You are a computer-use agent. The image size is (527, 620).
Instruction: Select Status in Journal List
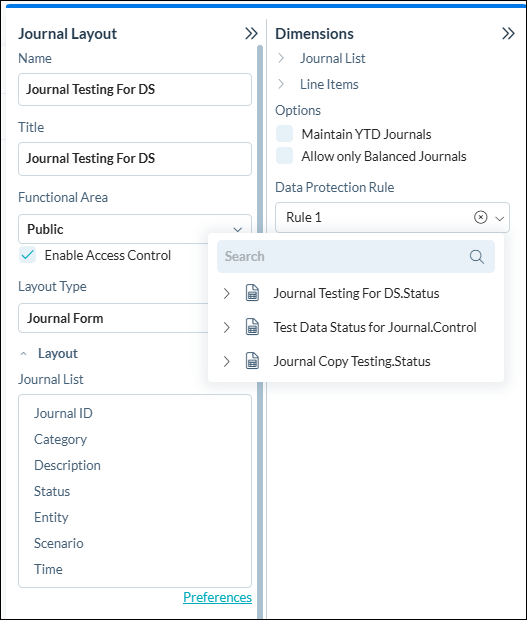coord(52,491)
